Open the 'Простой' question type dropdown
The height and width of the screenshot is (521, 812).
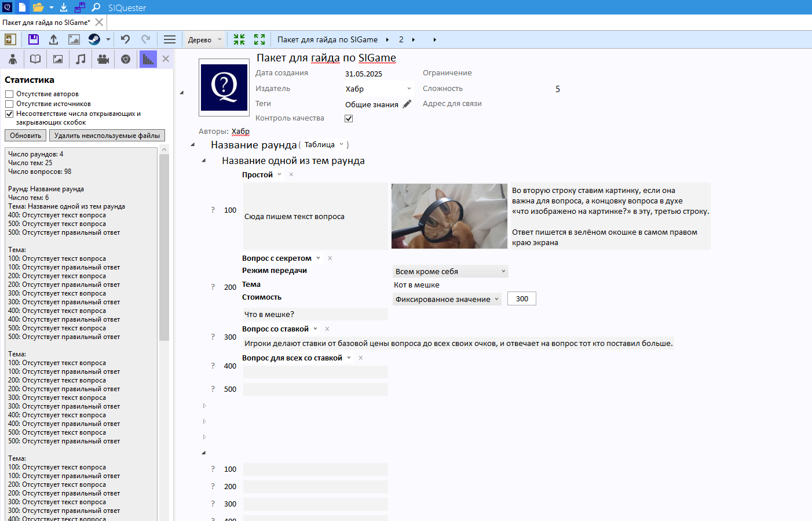coord(279,174)
